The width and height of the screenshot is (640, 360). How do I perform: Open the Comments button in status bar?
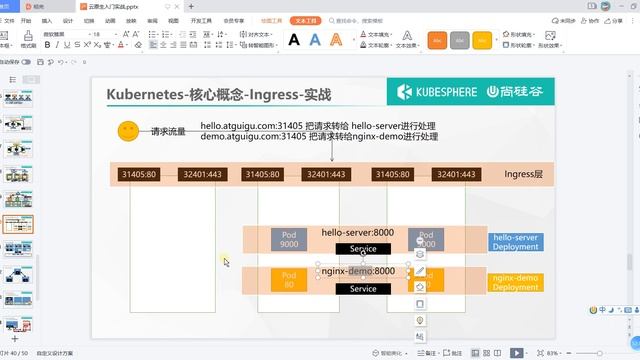453,353
